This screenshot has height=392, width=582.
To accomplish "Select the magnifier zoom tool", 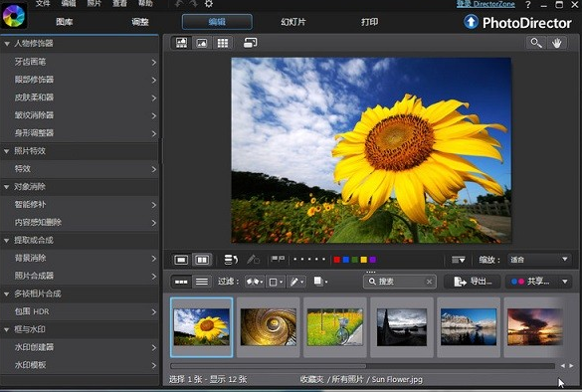I will tap(535, 43).
